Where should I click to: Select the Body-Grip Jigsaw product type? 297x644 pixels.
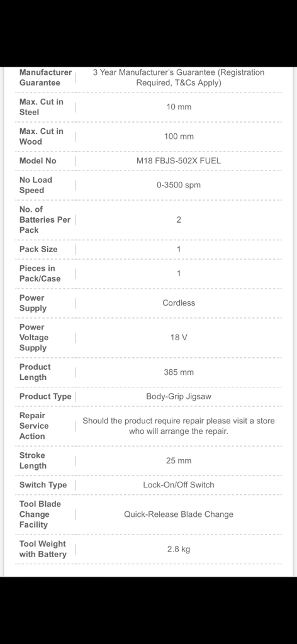pos(179,396)
